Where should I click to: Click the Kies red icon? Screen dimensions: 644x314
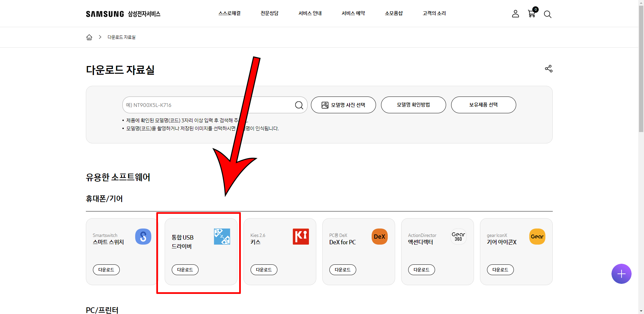point(301,237)
